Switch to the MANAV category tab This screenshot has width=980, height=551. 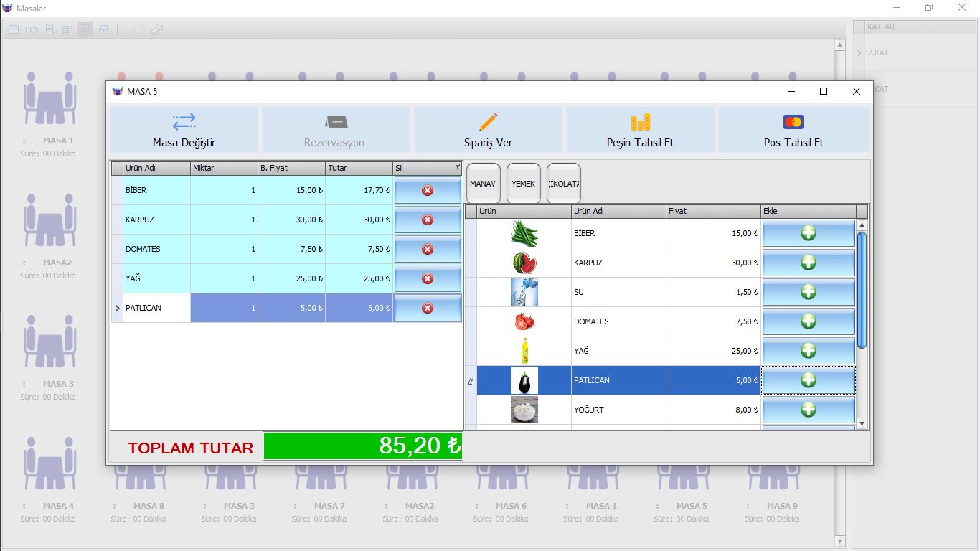(x=483, y=184)
